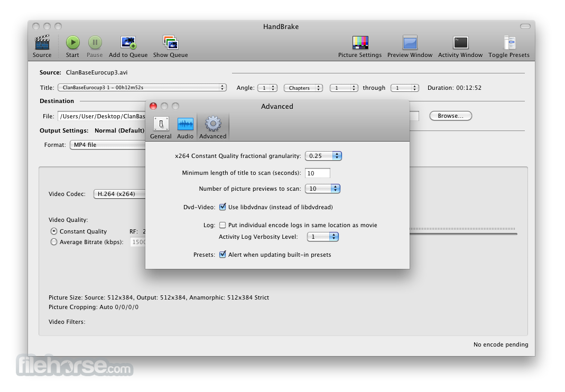Select Average Bitrate radio button
Image resolution: width=565 pixels, height=392 pixels.
point(54,242)
